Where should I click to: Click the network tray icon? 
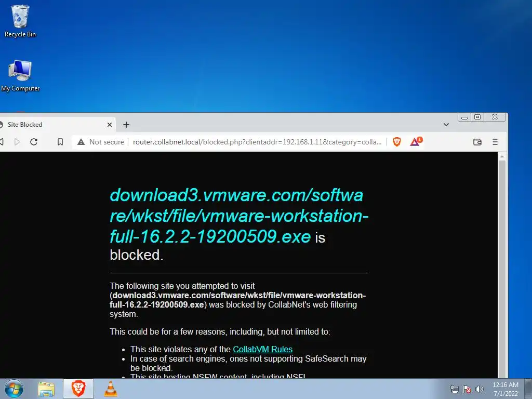(x=454, y=389)
